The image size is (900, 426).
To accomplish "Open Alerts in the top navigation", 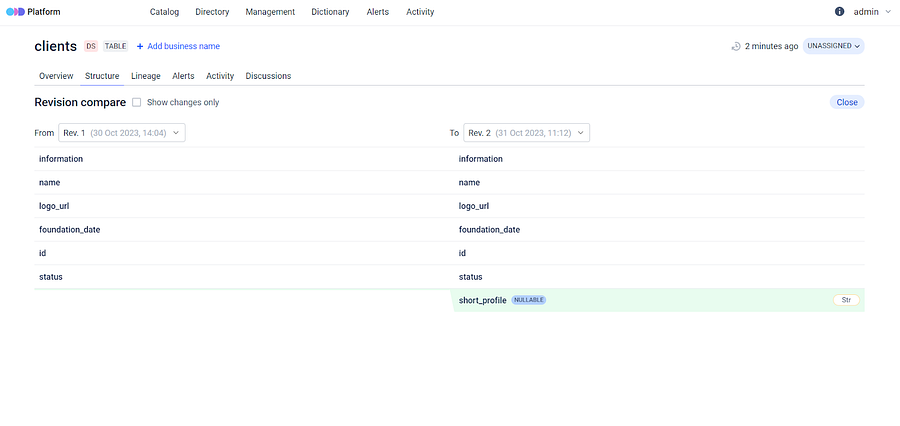I will click(378, 11).
